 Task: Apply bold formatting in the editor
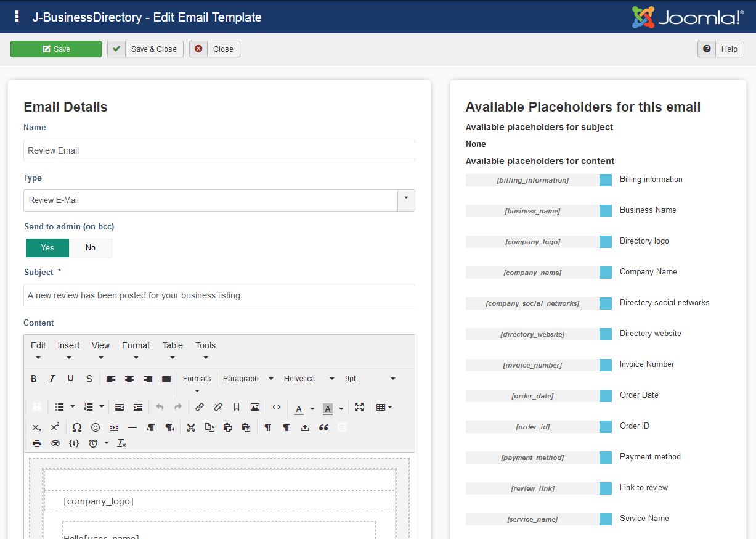point(34,379)
